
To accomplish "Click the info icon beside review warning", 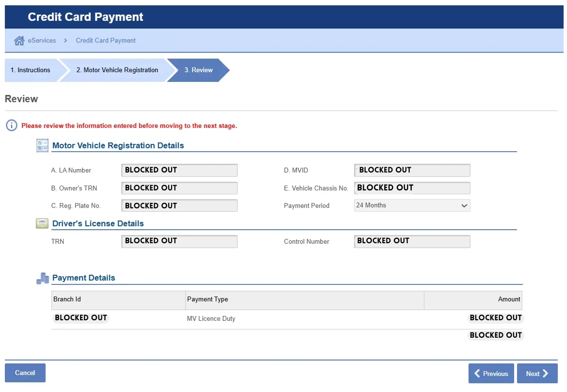I will click(x=12, y=125).
